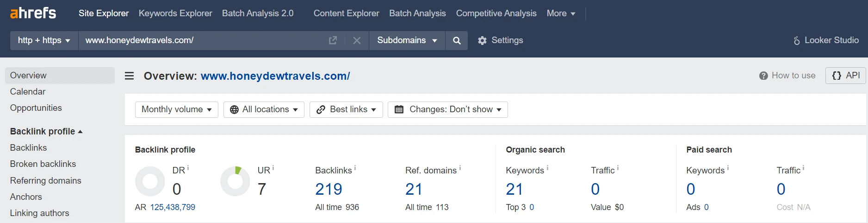Open the API button
868x223 pixels.
(x=846, y=76)
